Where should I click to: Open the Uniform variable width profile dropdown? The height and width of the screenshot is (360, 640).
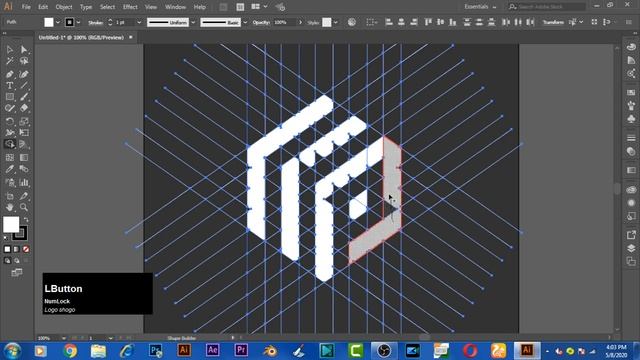[193, 22]
